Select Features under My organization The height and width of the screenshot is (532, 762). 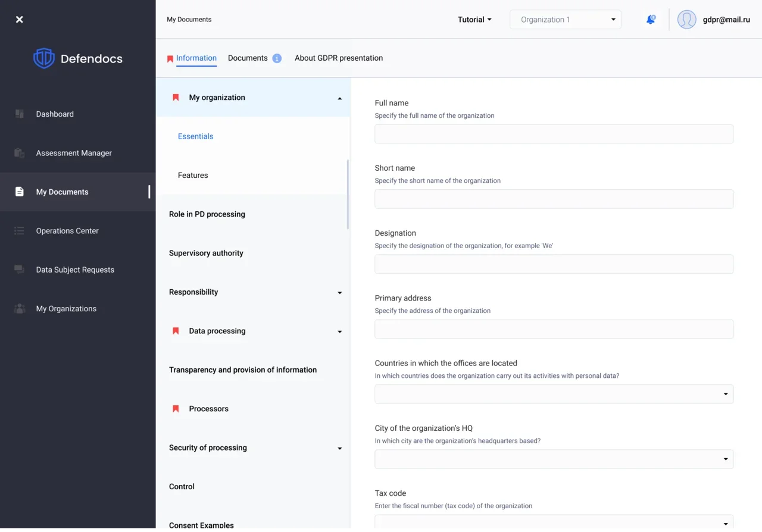(193, 176)
